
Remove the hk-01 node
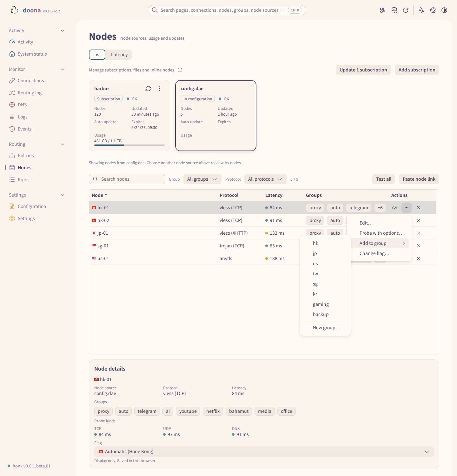pos(419,208)
